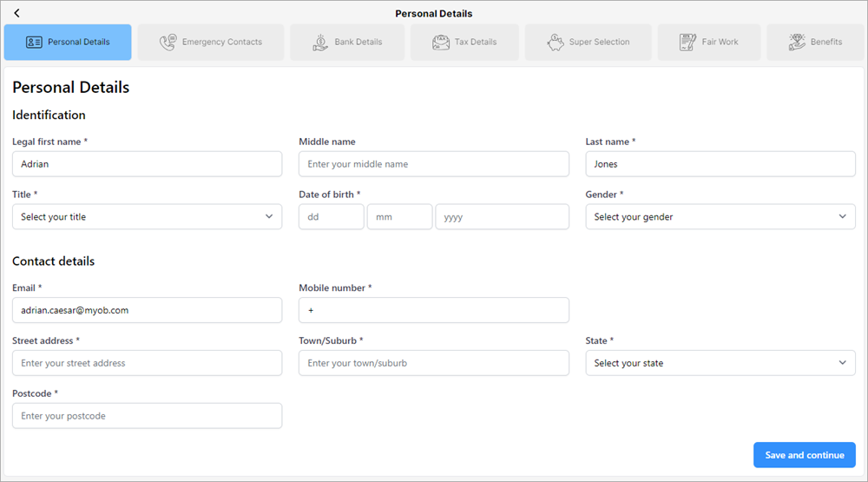Click the Street address text box

click(147, 363)
